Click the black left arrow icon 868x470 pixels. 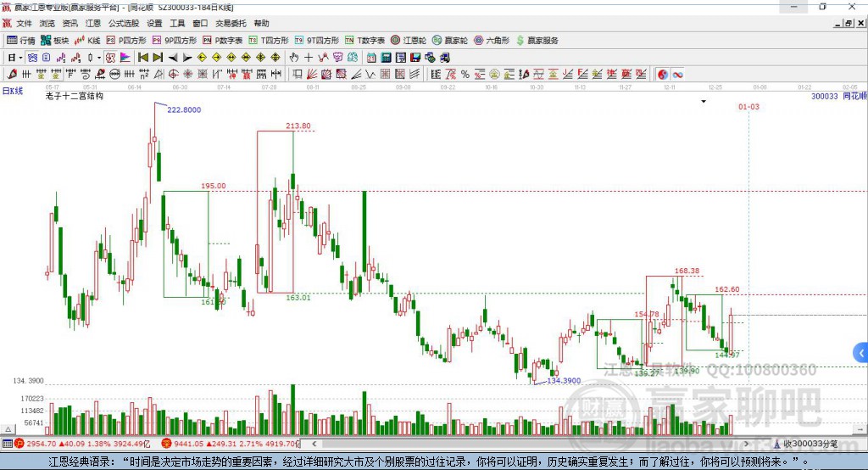point(173,58)
